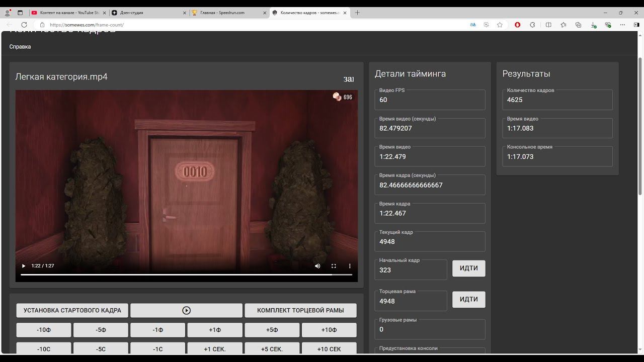Open the favorites list
The image size is (644, 362).
coord(563,25)
